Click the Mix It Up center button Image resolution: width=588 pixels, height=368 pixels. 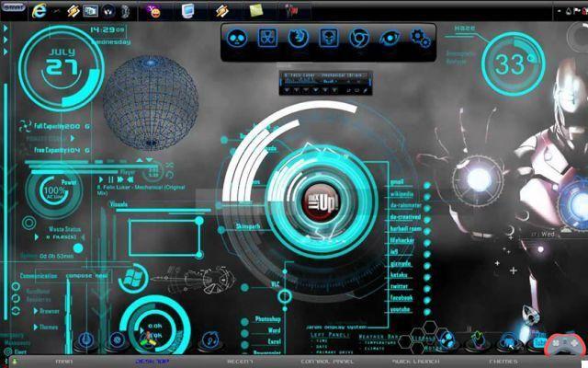(321, 202)
